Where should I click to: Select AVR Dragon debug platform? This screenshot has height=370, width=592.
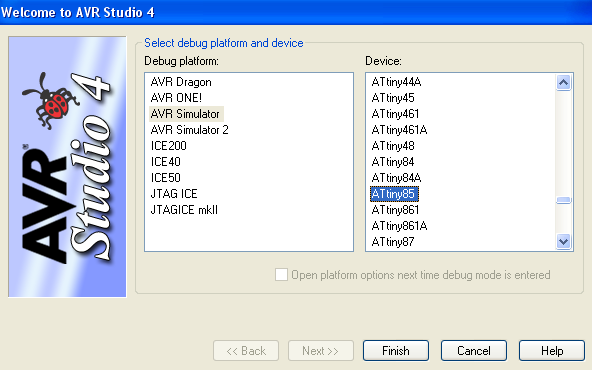click(x=181, y=82)
